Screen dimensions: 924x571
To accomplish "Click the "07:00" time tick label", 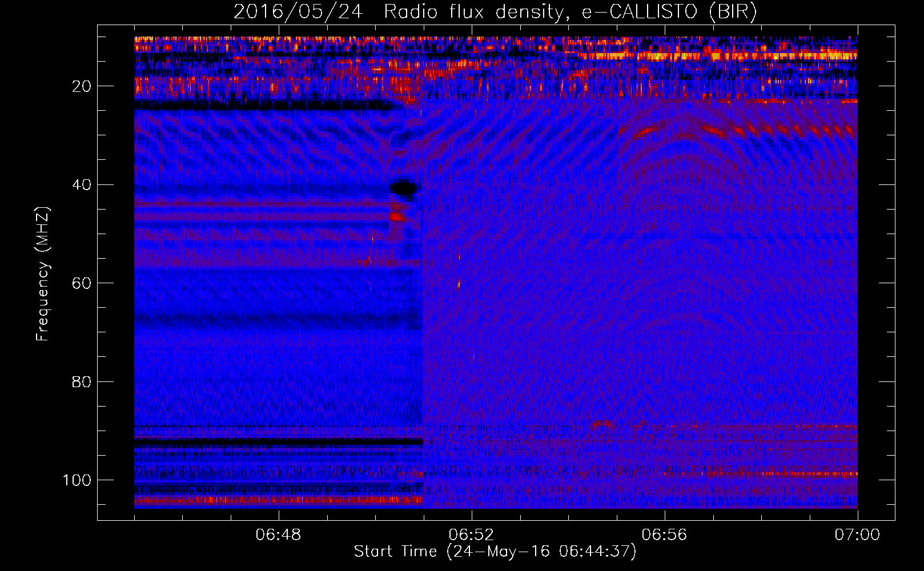I will (x=857, y=535).
